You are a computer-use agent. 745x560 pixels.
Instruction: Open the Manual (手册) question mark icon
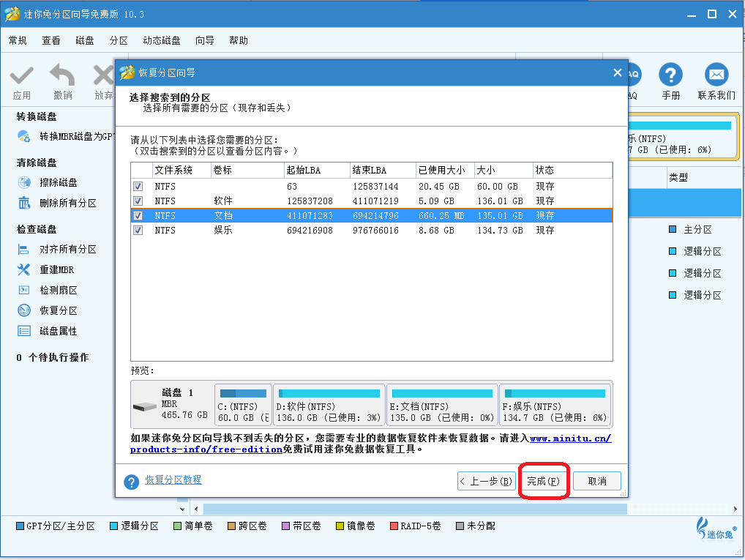(670, 75)
